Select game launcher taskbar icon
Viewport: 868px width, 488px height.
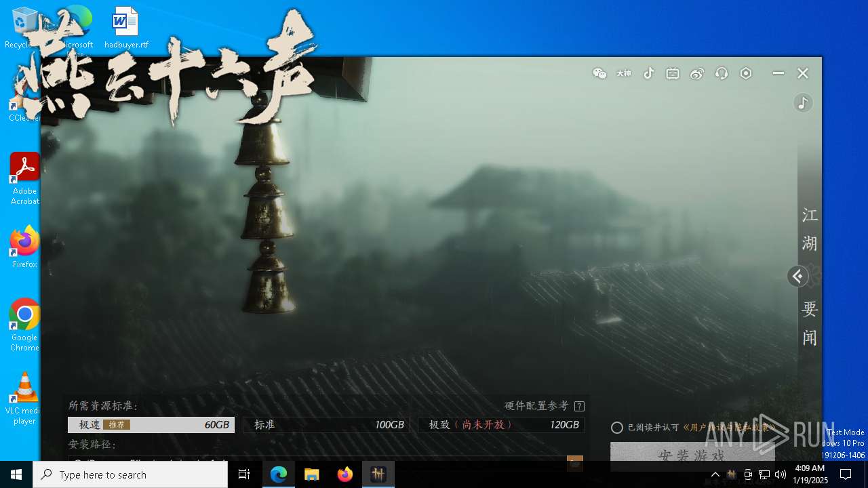pyautogui.click(x=378, y=474)
